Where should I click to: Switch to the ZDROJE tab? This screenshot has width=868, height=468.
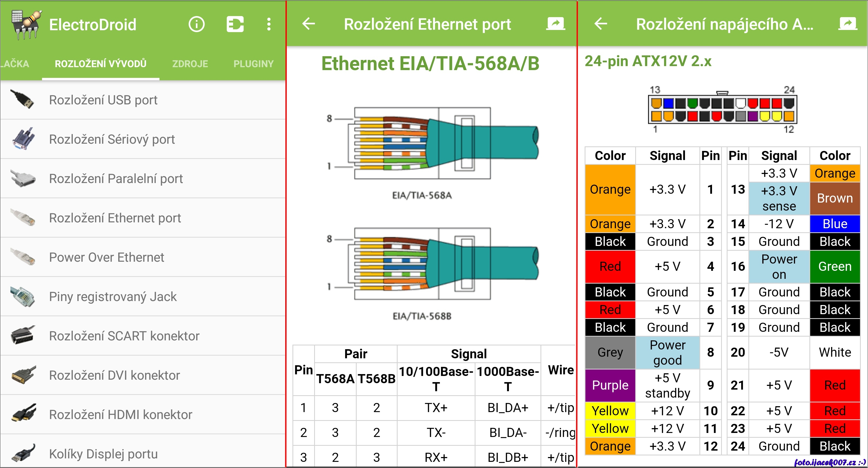point(190,64)
